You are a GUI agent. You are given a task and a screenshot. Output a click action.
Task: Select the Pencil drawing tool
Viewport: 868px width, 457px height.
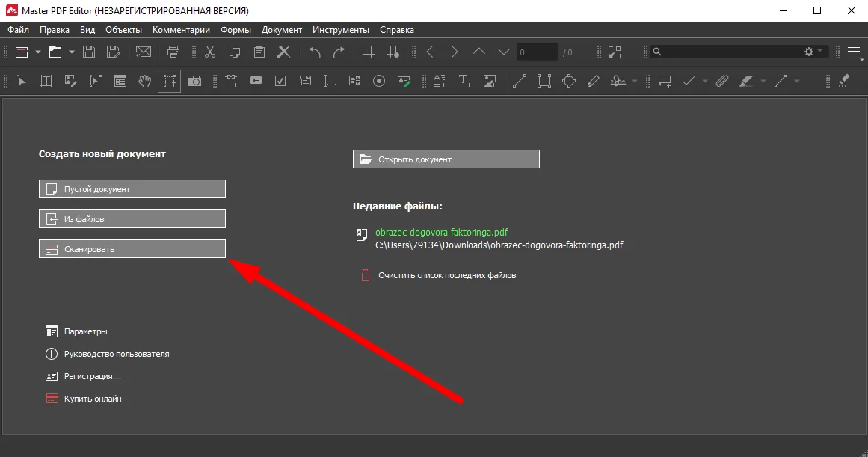[x=594, y=81]
